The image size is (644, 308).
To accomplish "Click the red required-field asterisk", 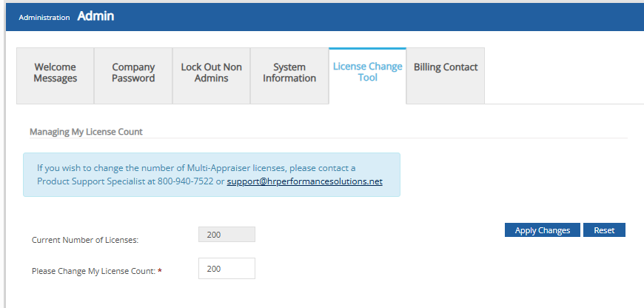I will pos(160,272).
